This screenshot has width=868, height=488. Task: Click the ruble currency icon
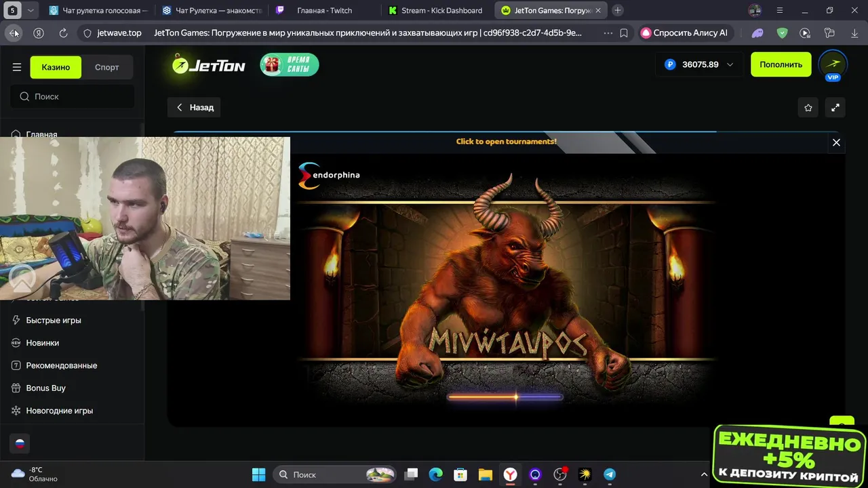coord(670,64)
